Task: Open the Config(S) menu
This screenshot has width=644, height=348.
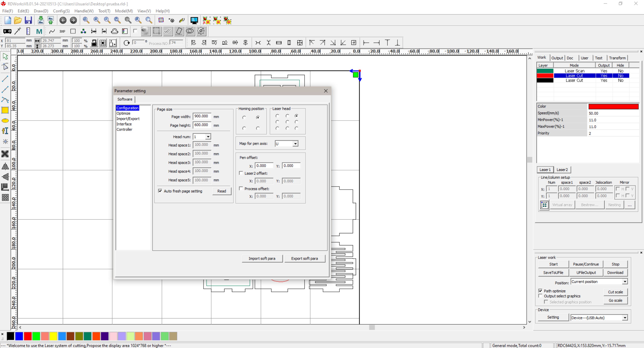Action: [x=61, y=11]
